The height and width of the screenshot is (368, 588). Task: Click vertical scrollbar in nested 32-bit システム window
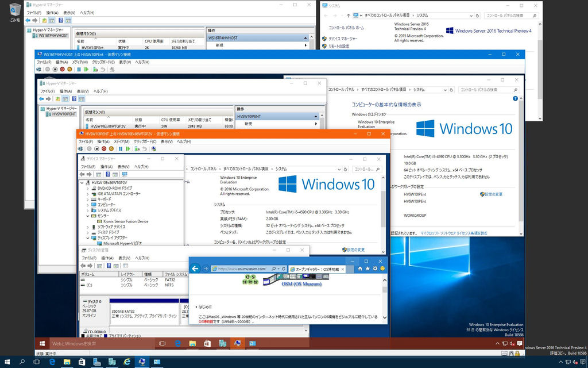[383, 209]
